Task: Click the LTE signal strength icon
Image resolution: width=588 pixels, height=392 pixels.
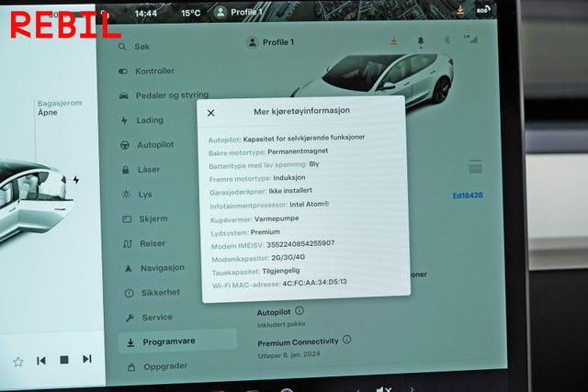Action: point(471,39)
